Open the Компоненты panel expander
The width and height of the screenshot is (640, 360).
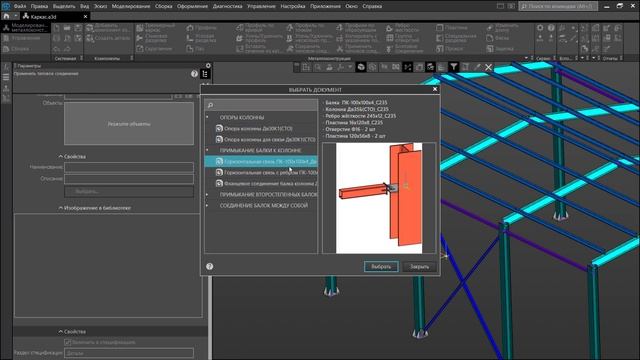131,58
